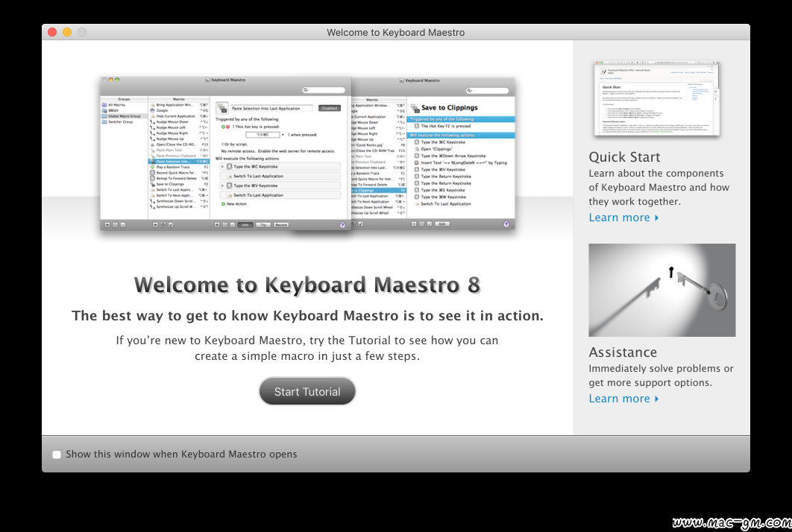This screenshot has height=532, width=792.
Task: Click the title bar text "Welcome to Keyboard Maestro"
Action: pyautogui.click(x=395, y=32)
